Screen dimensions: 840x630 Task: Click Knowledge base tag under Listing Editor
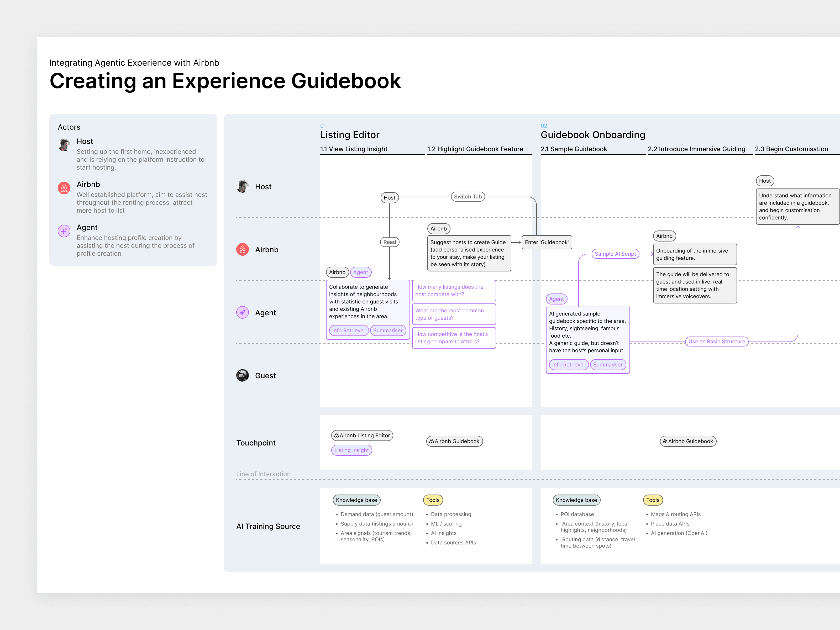click(x=356, y=500)
